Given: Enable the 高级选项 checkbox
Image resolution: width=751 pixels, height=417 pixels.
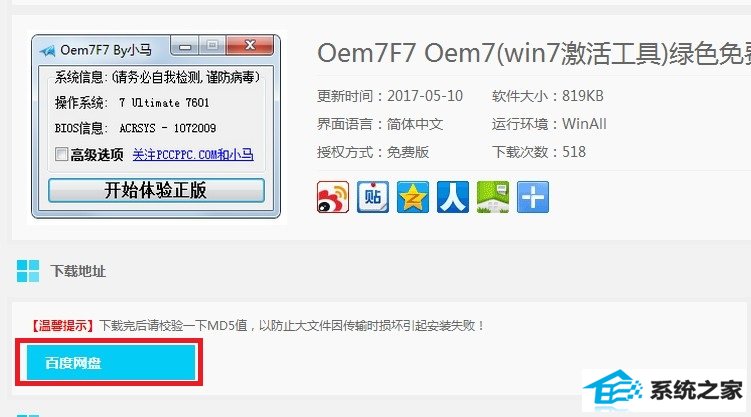Looking at the screenshot, I should [x=61, y=154].
